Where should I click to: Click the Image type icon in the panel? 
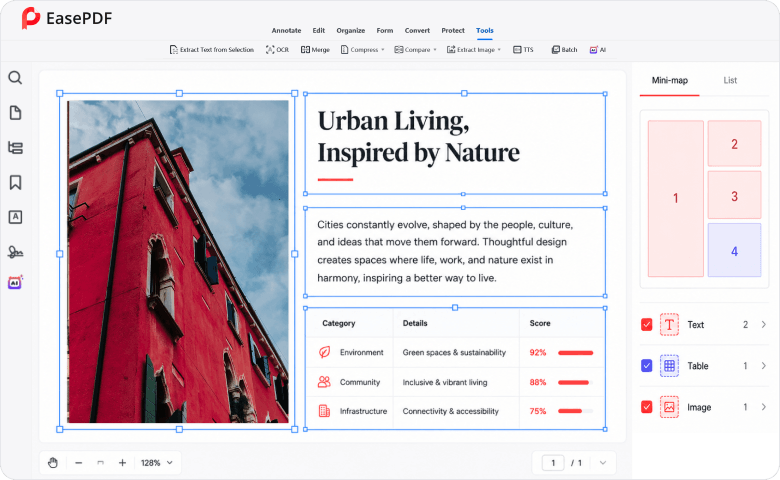click(x=670, y=407)
